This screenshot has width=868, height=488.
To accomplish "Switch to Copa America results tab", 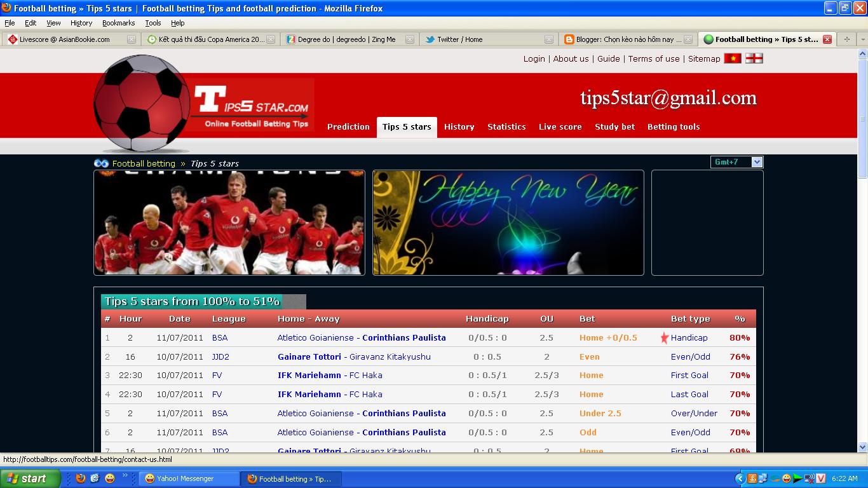I will (x=210, y=39).
